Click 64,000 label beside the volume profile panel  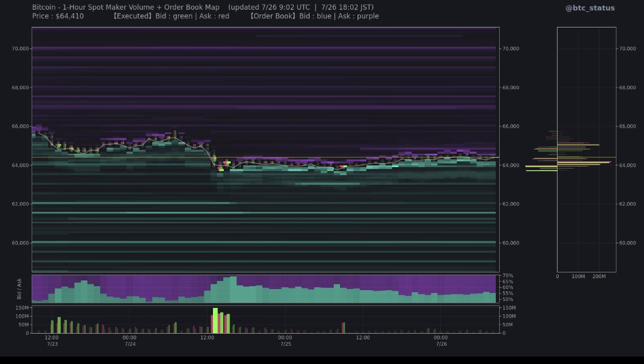click(x=627, y=165)
